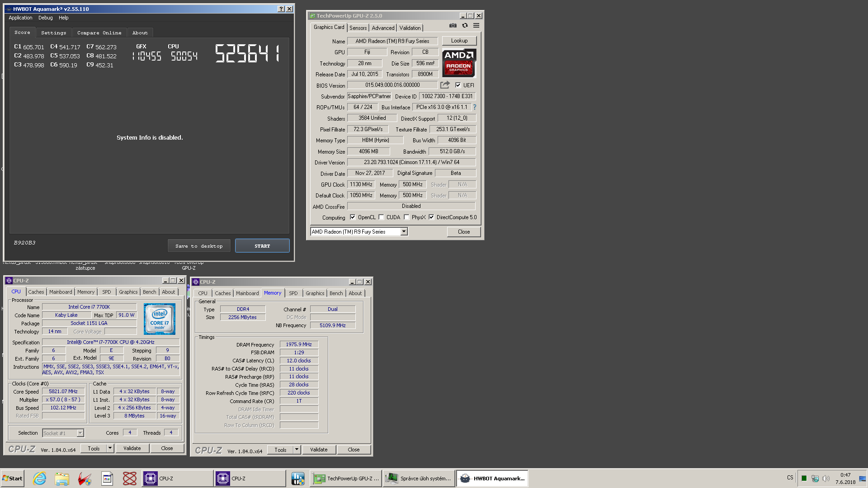Image resolution: width=868 pixels, height=488 pixels.
Task: Click the GPU name field
Action: (x=392, y=41)
